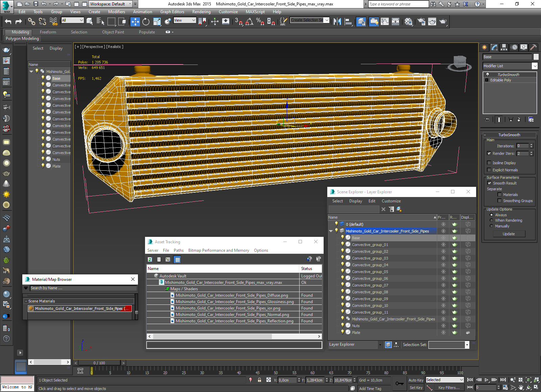Open the Utilities hammer panel tab
The width and height of the screenshot is (541, 392).
(x=534, y=47)
